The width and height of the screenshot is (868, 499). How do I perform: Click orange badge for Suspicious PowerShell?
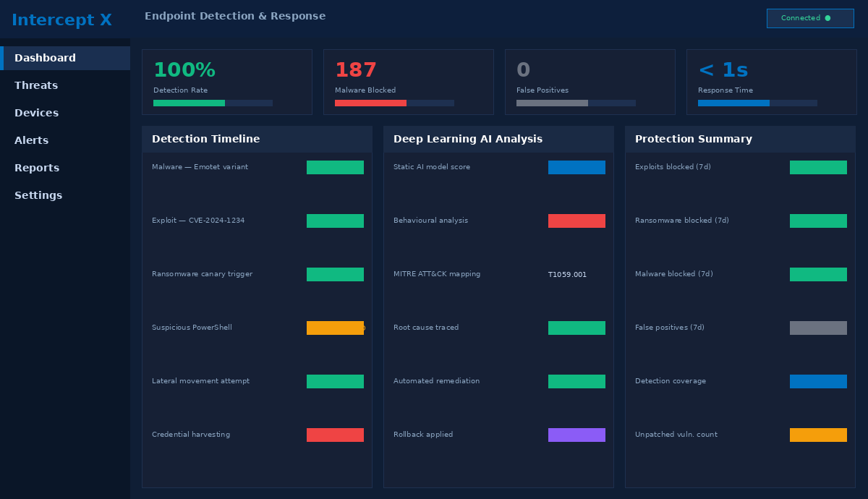point(335,328)
